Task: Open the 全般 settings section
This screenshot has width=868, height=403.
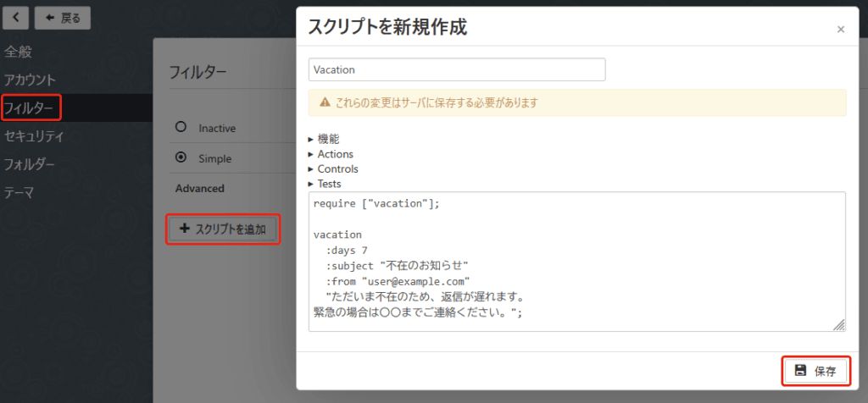Action: coord(18,52)
